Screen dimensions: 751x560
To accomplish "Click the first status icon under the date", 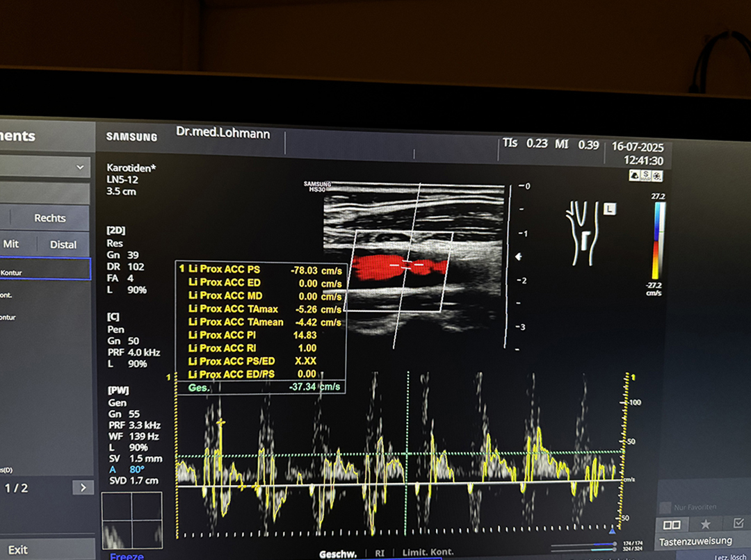I will click(x=634, y=176).
